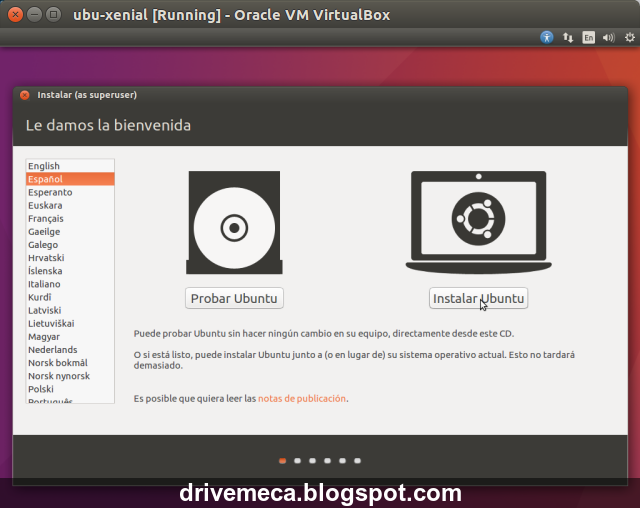This screenshot has width=640, height=508.
Task: Select Norsk nynorsk in the language list
Action: pyautogui.click(x=70, y=375)
